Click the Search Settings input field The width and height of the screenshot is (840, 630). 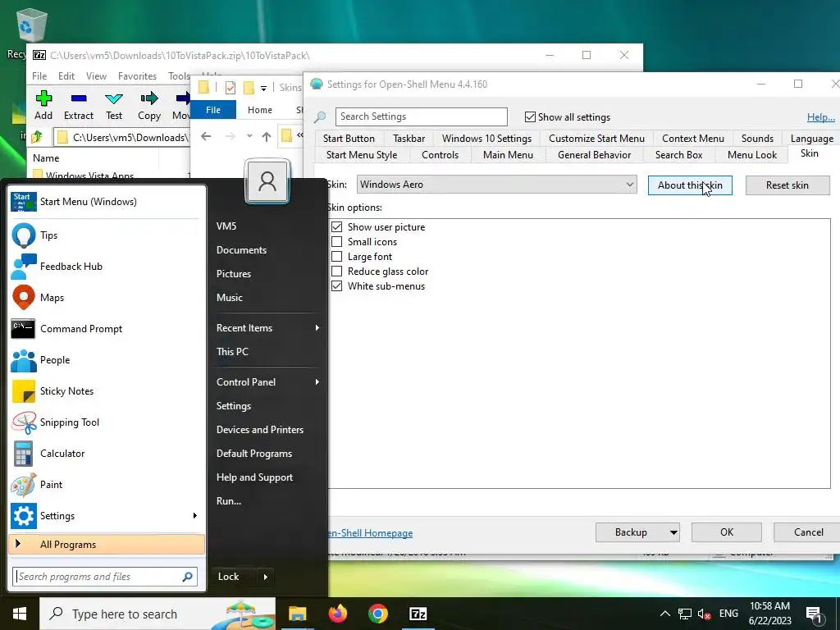[421, 116]
